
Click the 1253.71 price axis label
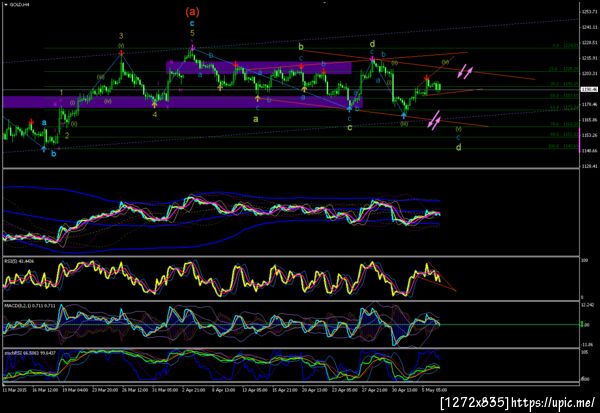[x=589, y=12]
